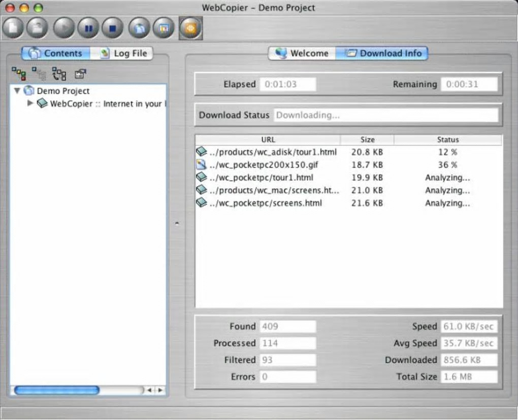Viewport: 518px width, 420px height.
Task: Click the 36 % status cell
Action: click(447, 165)
